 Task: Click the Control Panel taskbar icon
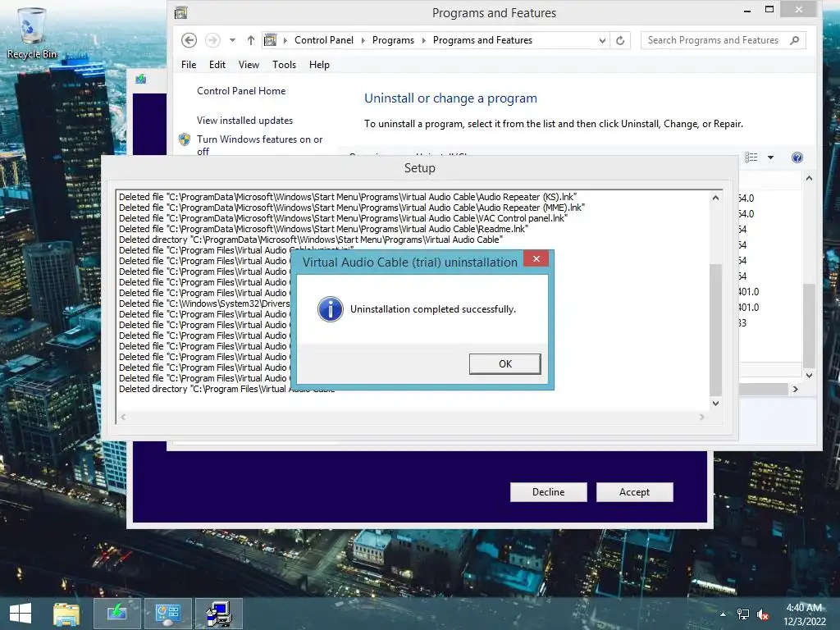(x=167, y=614)
